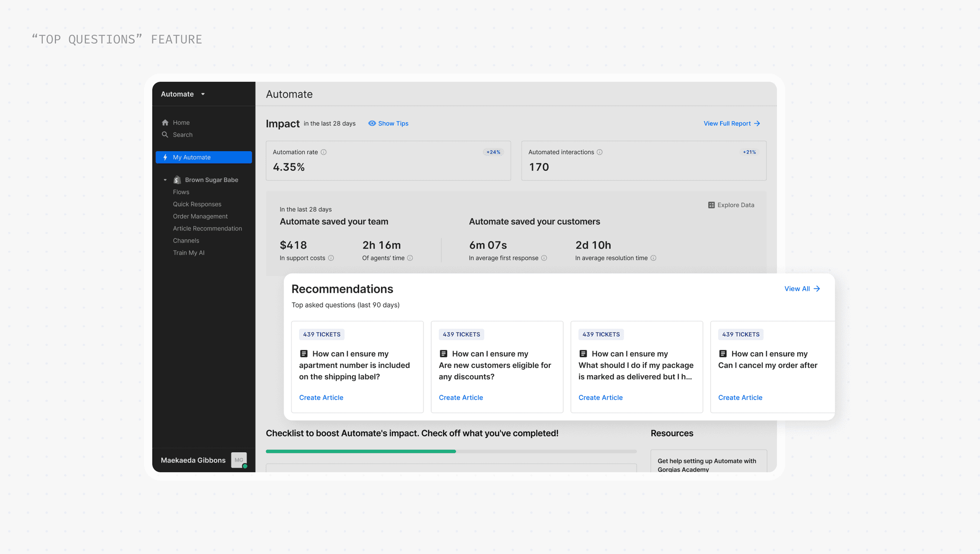The height and width of the screenshot is (554, 980).
Task: Click the info icon next to Automation rate
Action: (x=323, y=152)
